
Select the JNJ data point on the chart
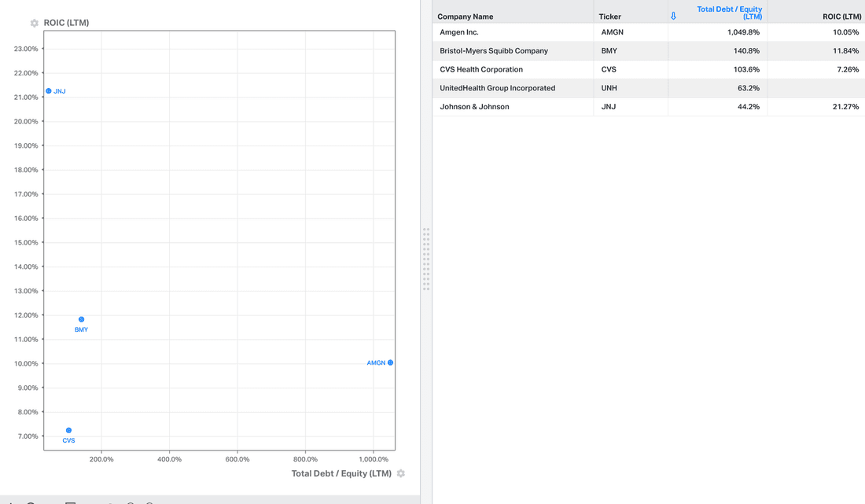(x=49, y=91)
